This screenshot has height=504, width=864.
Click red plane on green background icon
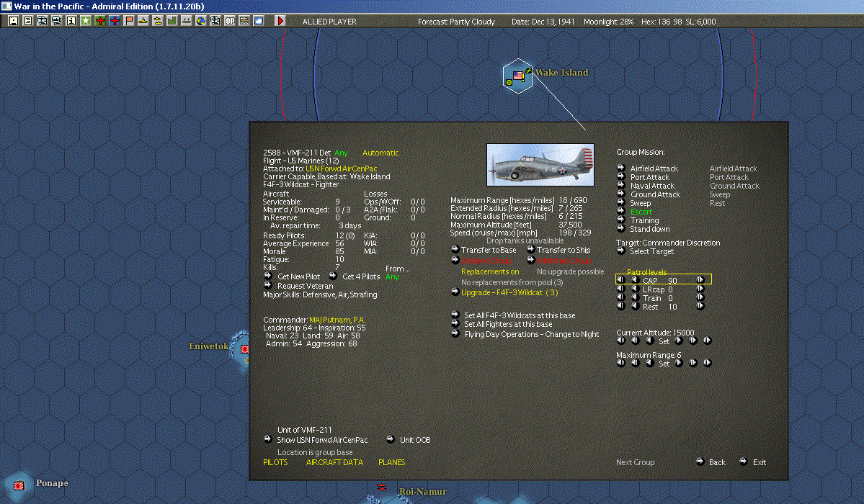[99, 21]
